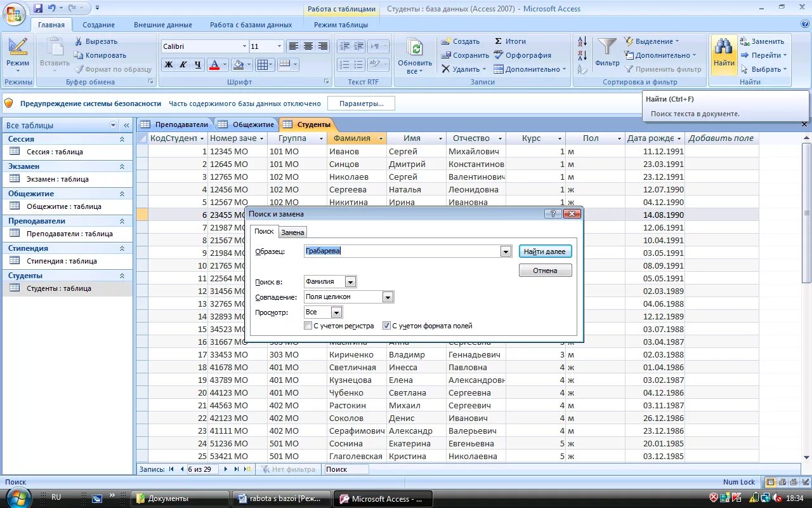Click Сохранить in Записи group
The image size is (812, 508).
[x=464, y=55]
